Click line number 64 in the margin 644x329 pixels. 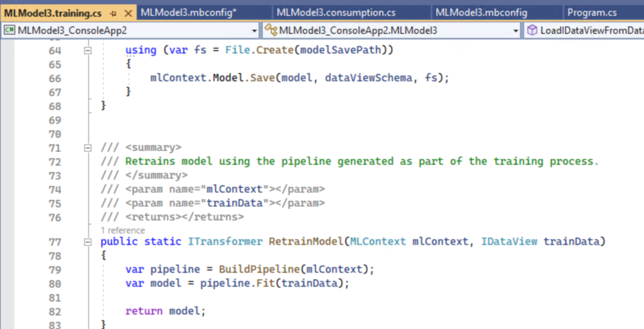pyautogui.click(x=55, y=51)
